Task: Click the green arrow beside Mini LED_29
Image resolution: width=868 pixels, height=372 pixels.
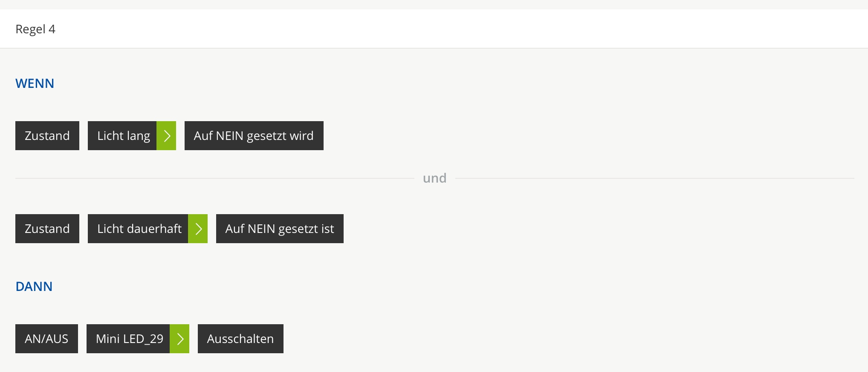Action: [x=179, y=339]
